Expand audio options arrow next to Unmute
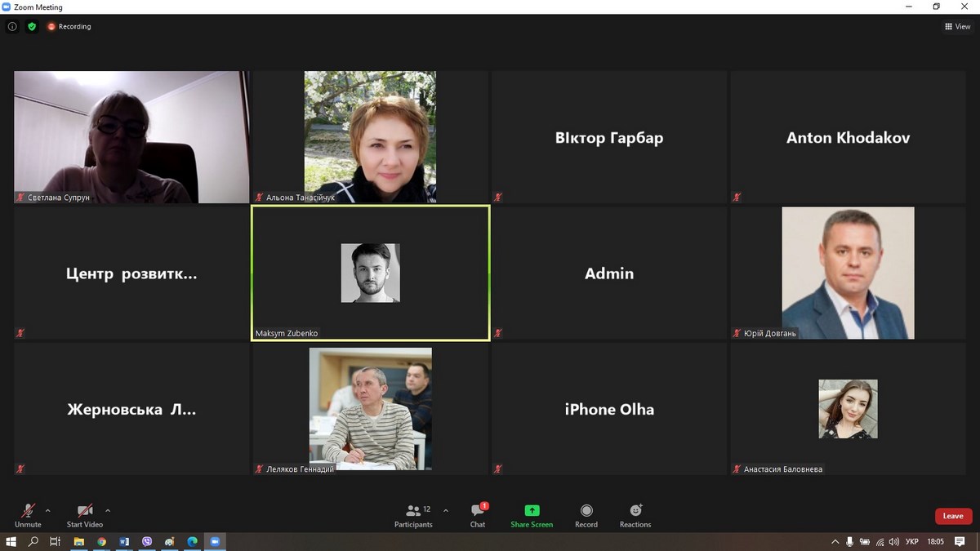This screenshot has height=551, width=980. coord(47,511)
